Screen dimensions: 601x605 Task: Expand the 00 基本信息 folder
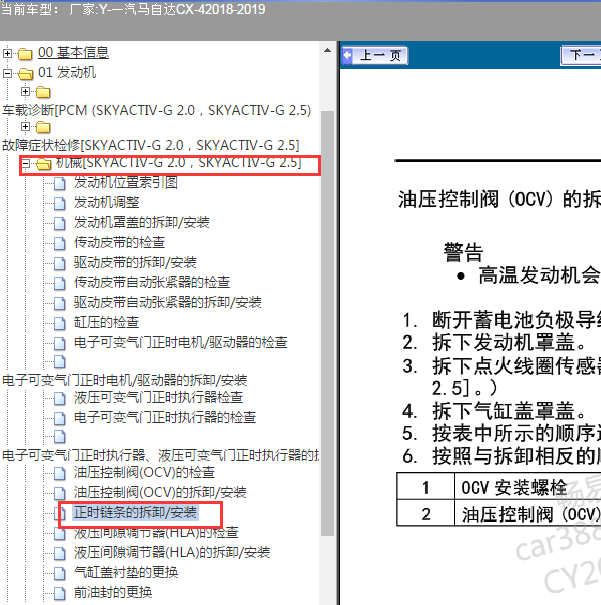pyautogui.click(x=7, y=53)
